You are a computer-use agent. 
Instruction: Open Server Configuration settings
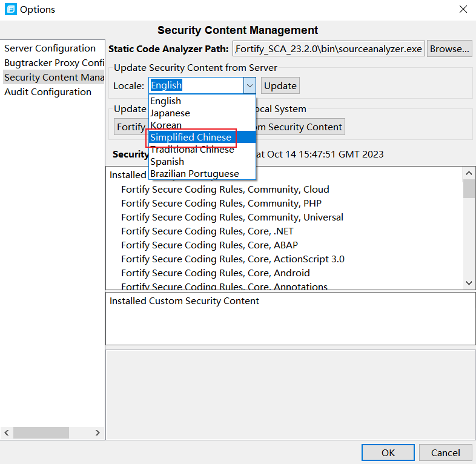coord(50,48)
